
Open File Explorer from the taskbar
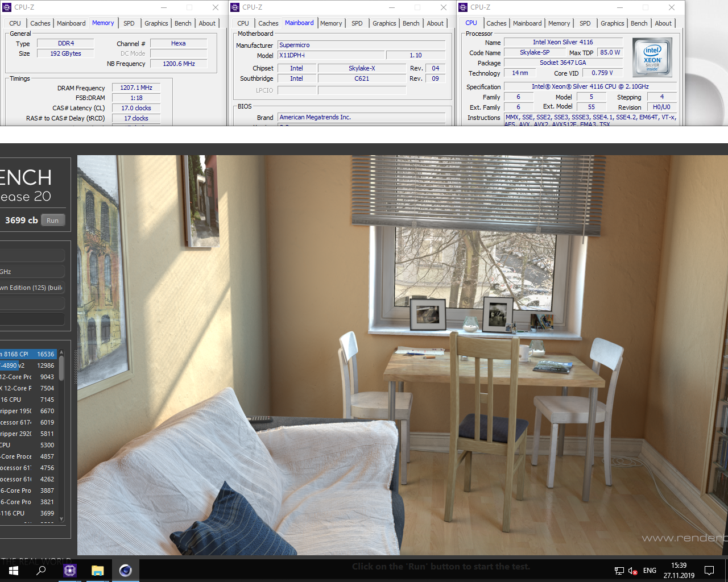[98, 570]
